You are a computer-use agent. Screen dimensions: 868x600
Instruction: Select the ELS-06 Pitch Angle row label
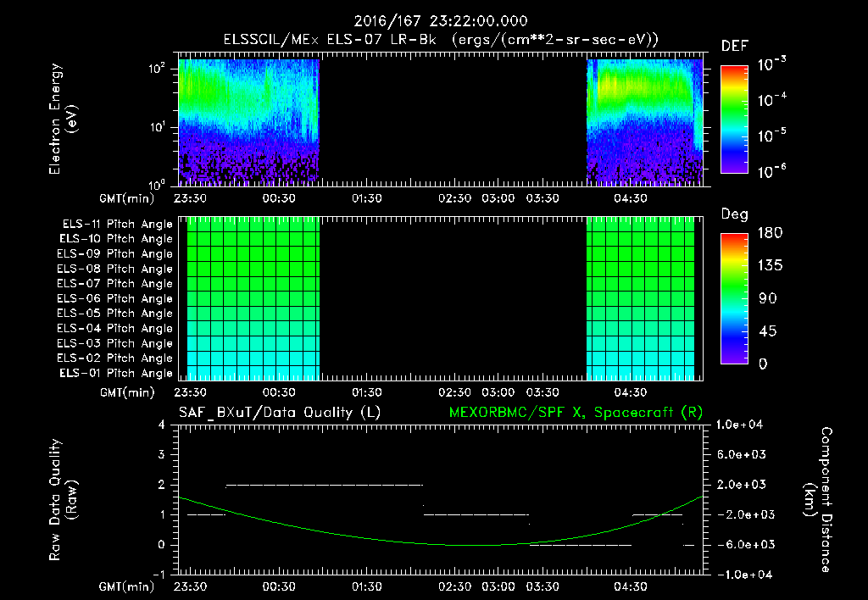coord(115,299)
